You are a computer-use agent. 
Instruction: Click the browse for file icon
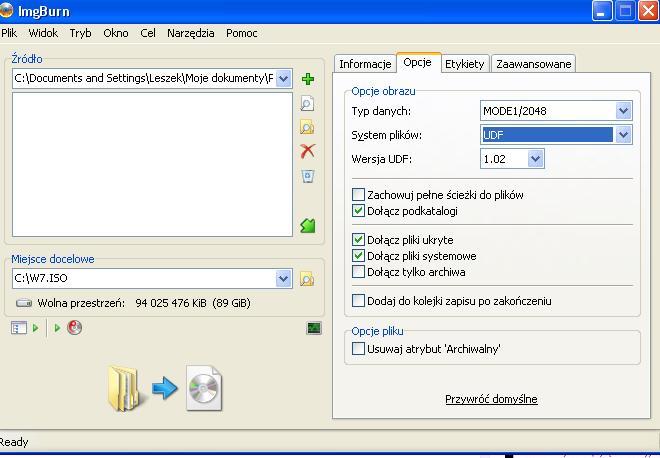tap(307, 104)
